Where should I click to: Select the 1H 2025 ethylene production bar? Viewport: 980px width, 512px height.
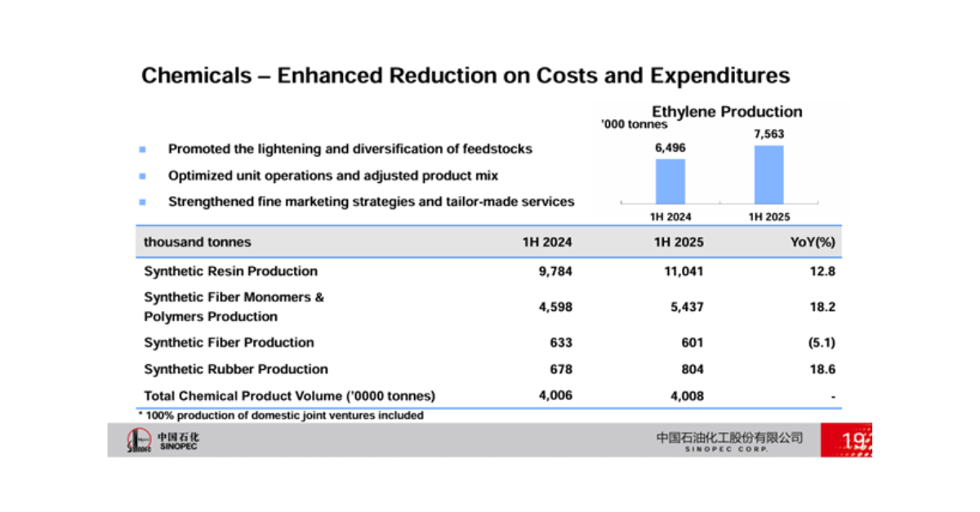(768, 174)
